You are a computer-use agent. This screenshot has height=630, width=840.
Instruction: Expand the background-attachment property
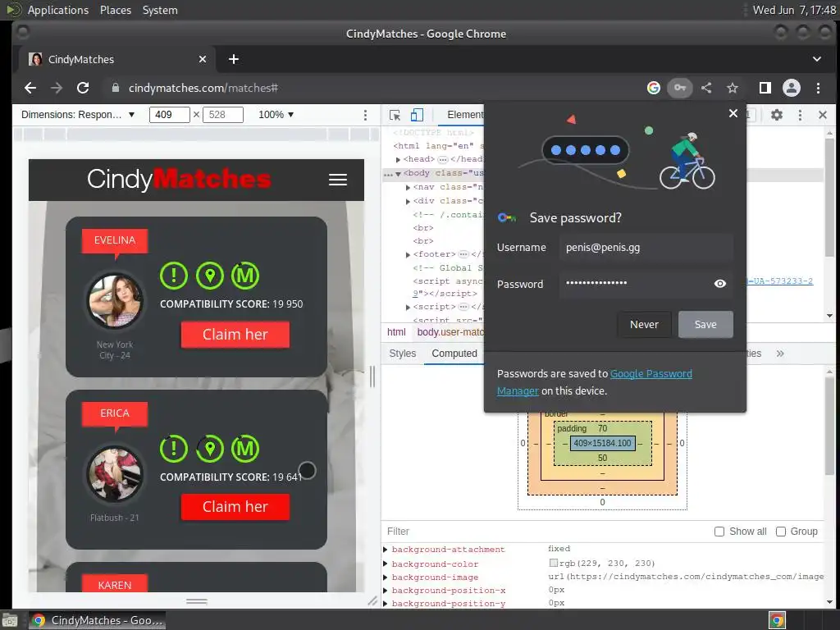pos(386,550)
